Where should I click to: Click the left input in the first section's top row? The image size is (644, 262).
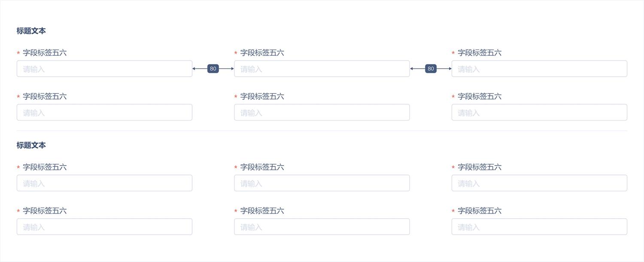coord(104,69)
